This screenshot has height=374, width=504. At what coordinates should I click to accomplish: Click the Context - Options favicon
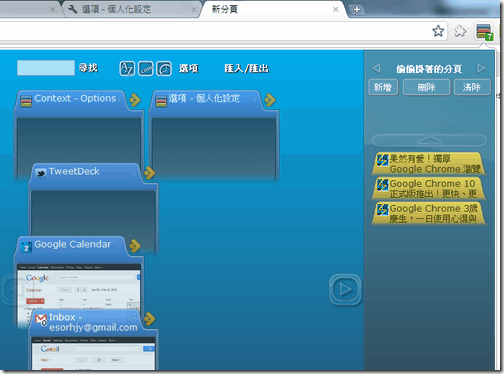[x=26, y=101]
